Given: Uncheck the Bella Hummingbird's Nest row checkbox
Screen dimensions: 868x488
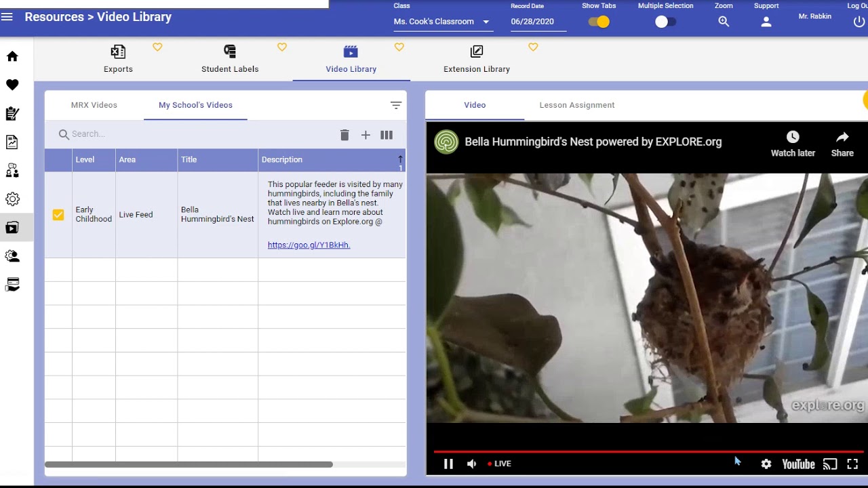Looking at the screenshot, I should point(58,215).
